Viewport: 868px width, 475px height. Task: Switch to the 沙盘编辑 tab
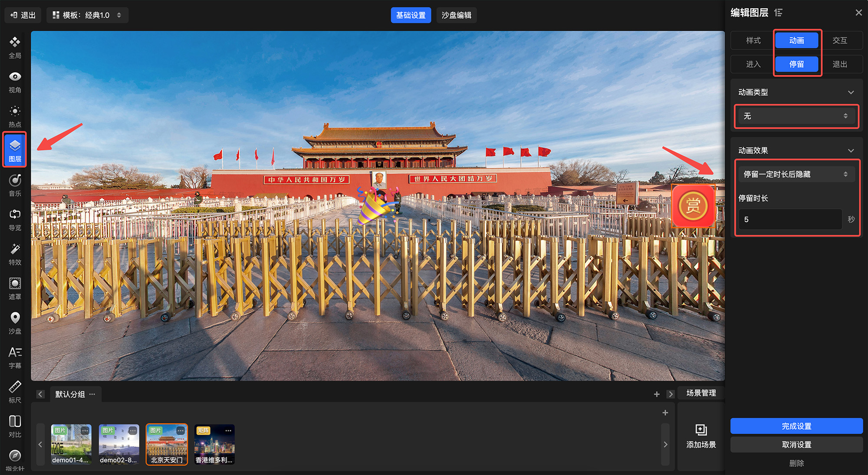click(x=456, y=15)
